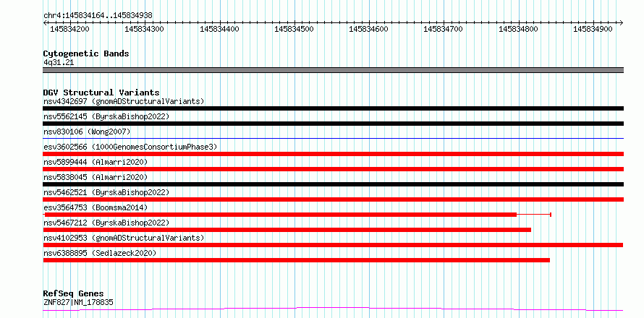Click the magenta ZNF827 transcript line

[333, 309]
